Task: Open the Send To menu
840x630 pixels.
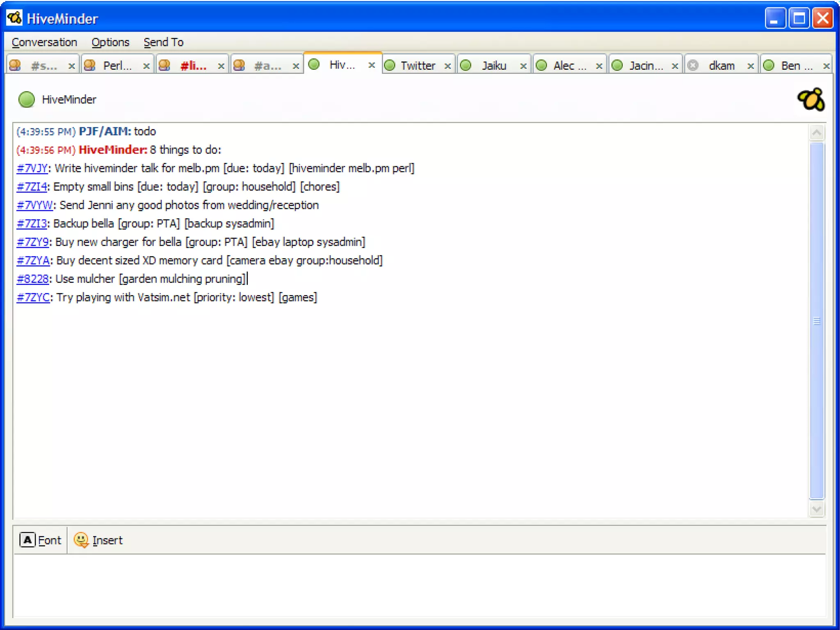Action: pyautogui.click(x=163, y=42)
